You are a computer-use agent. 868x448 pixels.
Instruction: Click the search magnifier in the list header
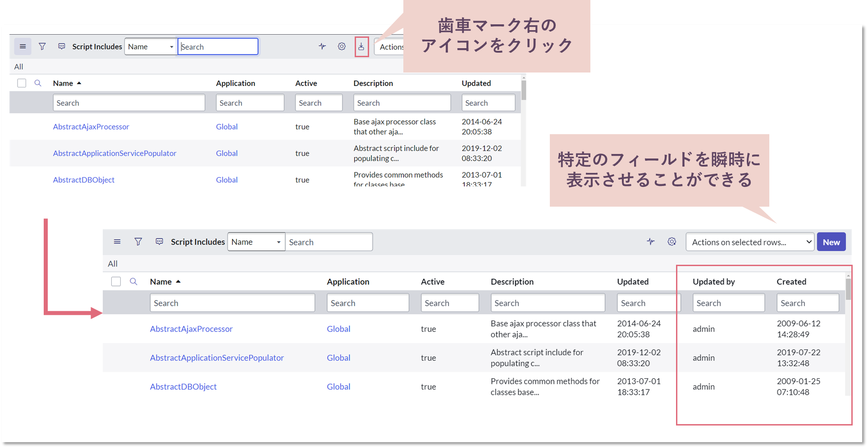coord(37,83)
